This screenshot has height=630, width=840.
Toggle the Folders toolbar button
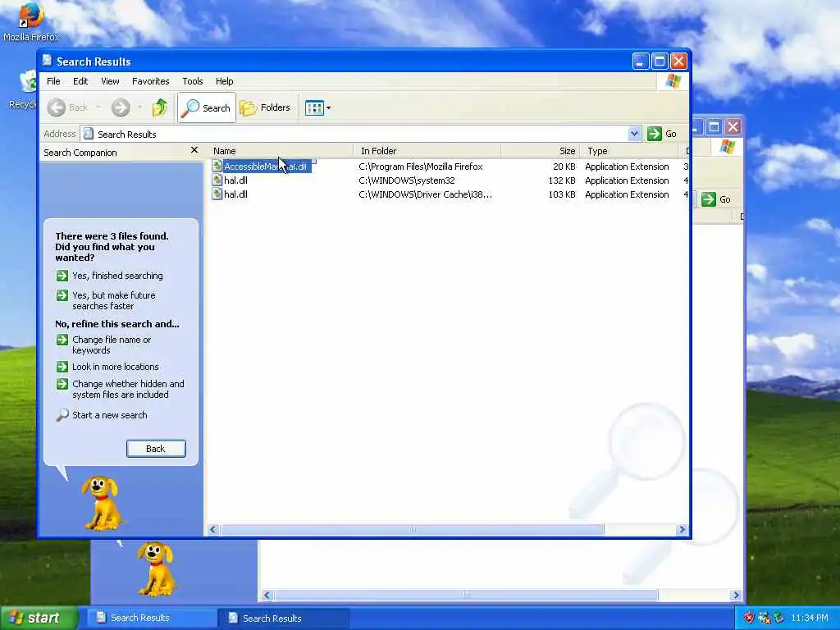point(265,107)
